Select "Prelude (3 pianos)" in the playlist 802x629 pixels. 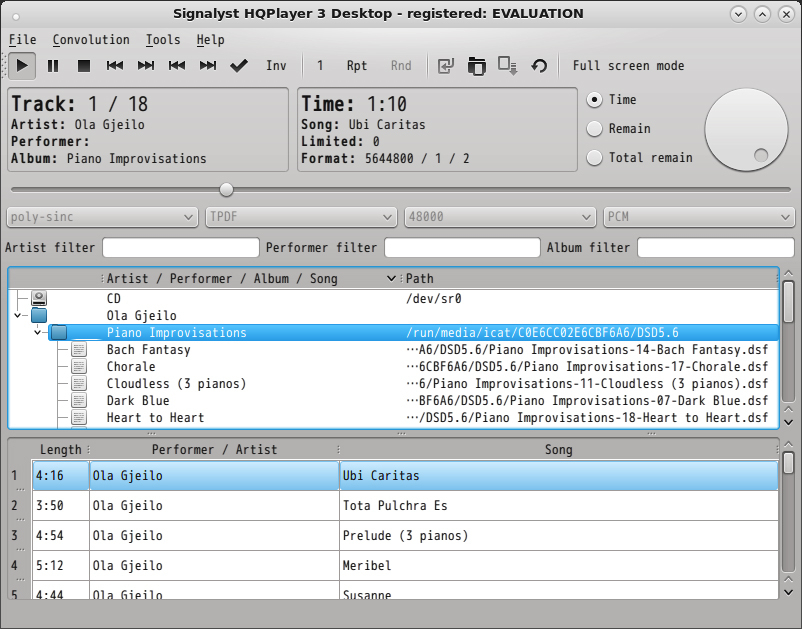405,536
